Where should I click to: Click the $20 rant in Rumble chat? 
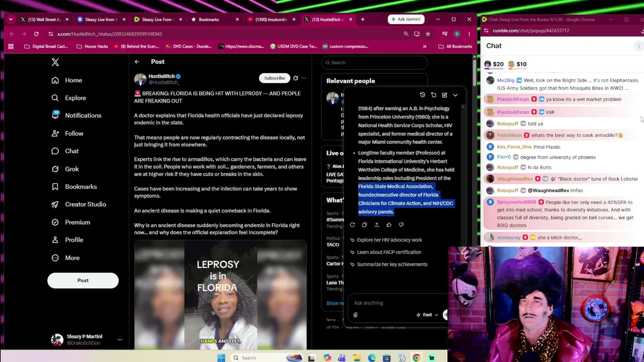[494, 64]
